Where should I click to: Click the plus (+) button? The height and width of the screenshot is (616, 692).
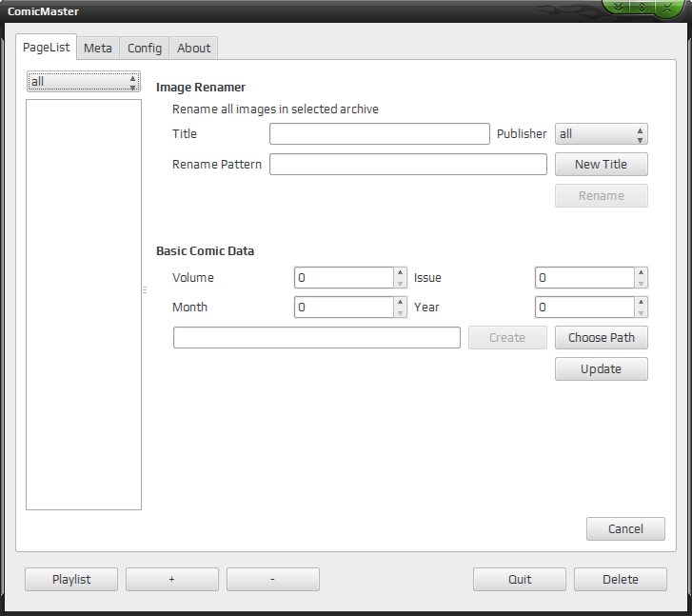pyautogui.click(x=172, y=580)
